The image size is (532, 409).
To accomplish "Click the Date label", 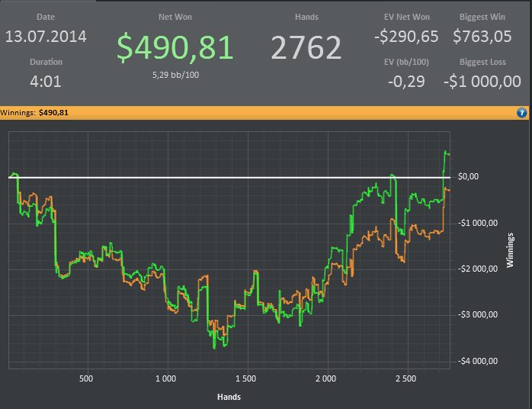I will tap(46, 17).
